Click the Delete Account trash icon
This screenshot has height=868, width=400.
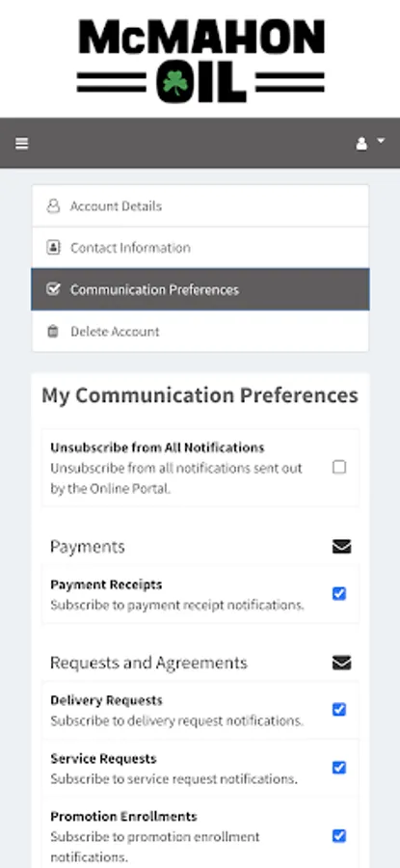pos(53,332)
